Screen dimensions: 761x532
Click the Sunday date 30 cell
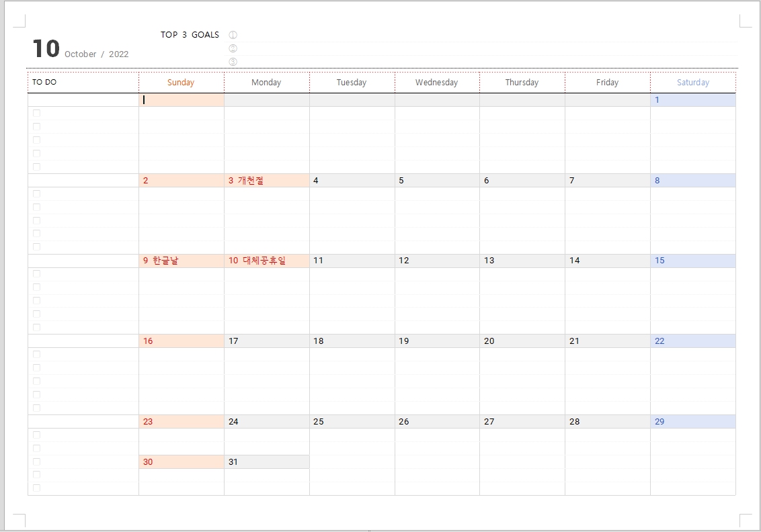pyautogui.click(x=181, y=461)
